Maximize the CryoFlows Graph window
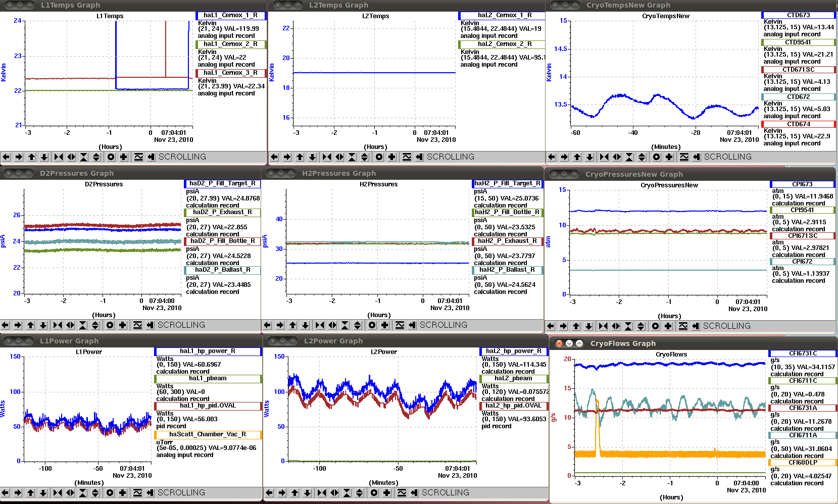 [x=579, y=343]
